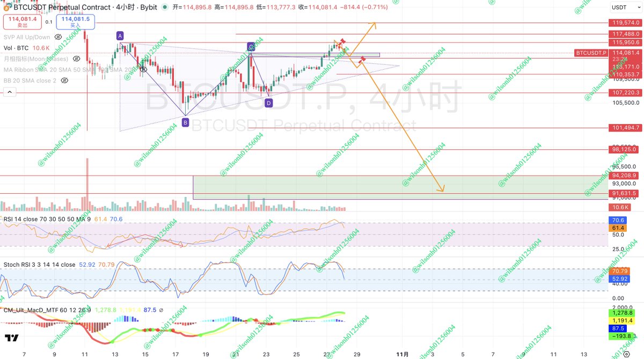644x359 pixels.
Task: Click the RSI 14 close indicator legend
Action: [x=63, y=219]
